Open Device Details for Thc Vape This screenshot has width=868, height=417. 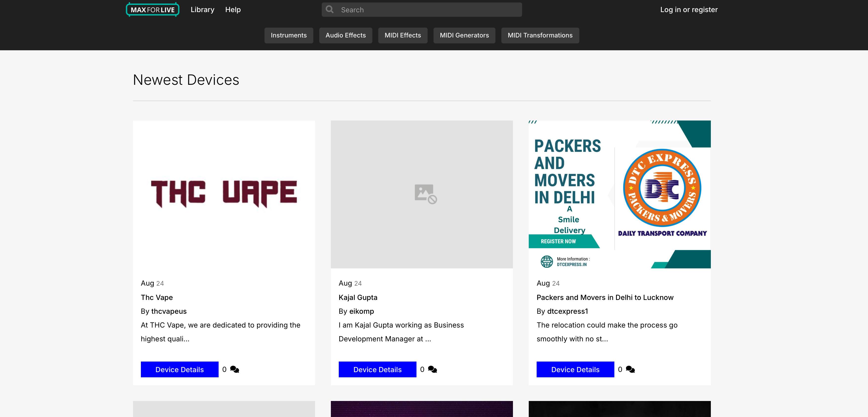click(180, 369)
